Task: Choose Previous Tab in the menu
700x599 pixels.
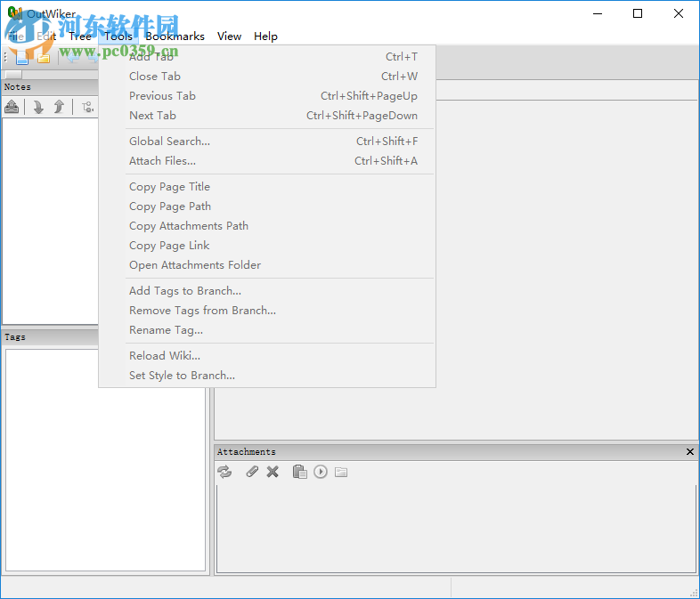Action: click(x=267, y=96)
